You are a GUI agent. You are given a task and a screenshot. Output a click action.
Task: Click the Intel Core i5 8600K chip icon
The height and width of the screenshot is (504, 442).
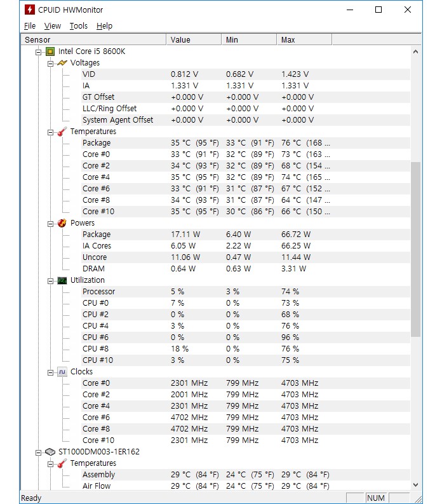click(50, 51)
